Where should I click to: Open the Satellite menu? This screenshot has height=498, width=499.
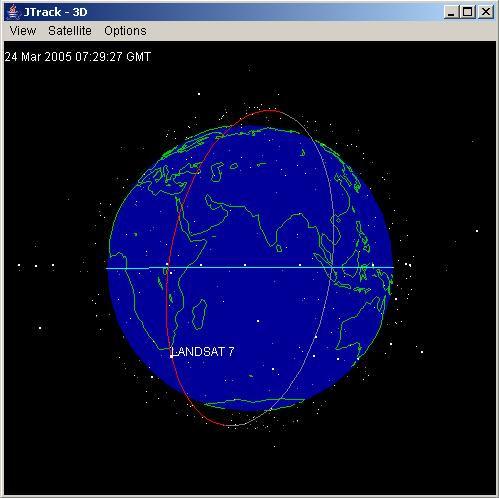[x=70, y=31]
